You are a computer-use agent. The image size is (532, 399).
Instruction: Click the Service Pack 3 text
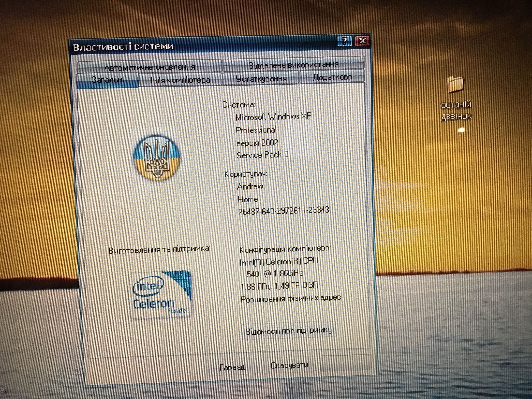click(262, 155)
